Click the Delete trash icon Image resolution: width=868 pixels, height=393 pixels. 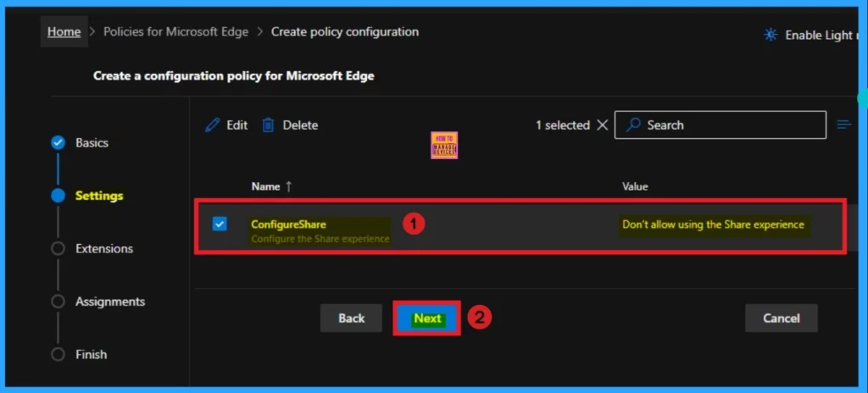(x=268, y=125)
